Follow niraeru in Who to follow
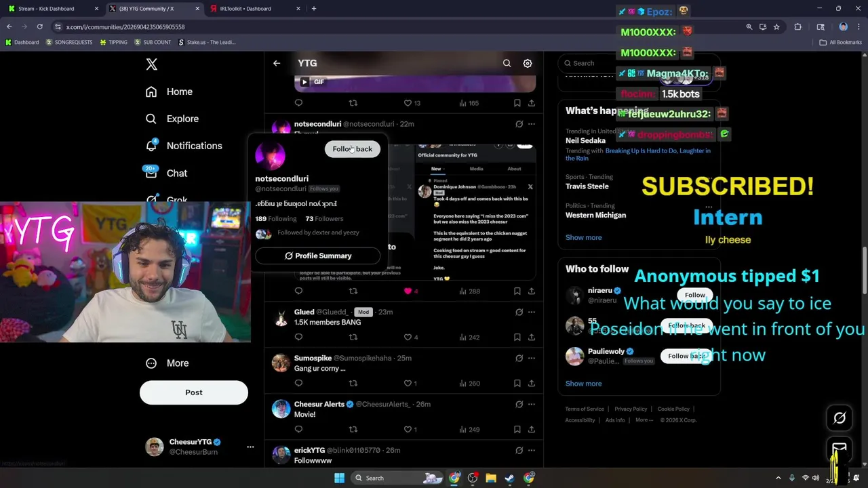This screenshot has width=868, height=488. (x=695, y=295)
